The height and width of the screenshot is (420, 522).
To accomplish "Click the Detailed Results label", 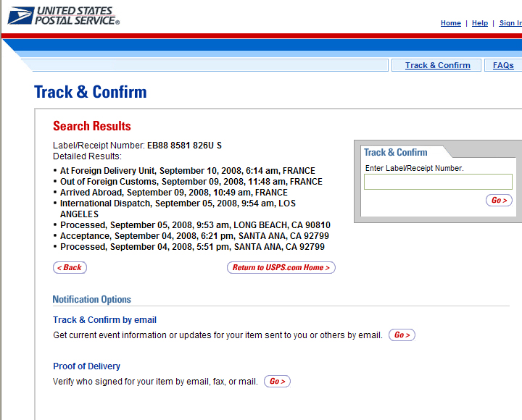I will click(87, 156).
